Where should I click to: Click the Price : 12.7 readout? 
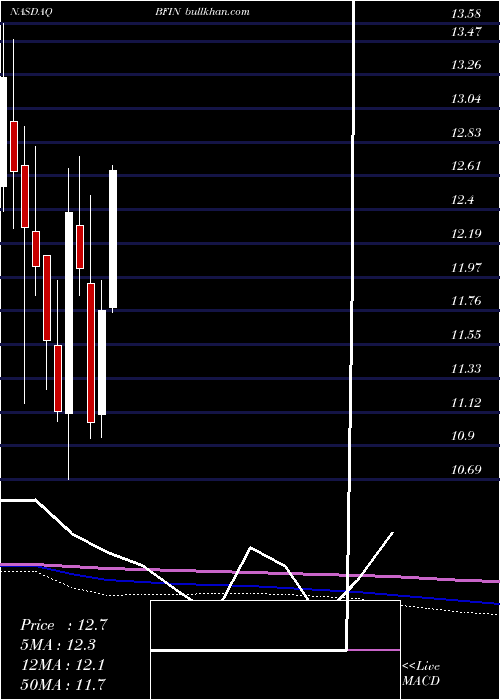[x=64, y=625]
